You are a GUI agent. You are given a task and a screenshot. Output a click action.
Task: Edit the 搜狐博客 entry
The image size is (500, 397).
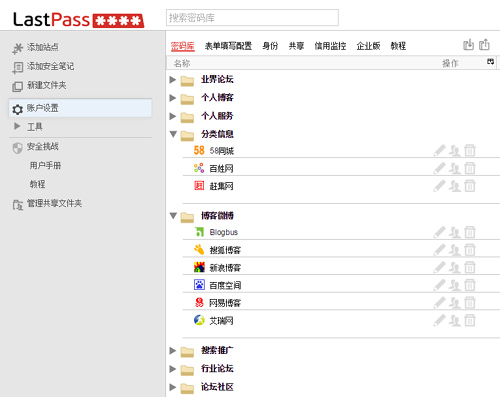(439, 250)
